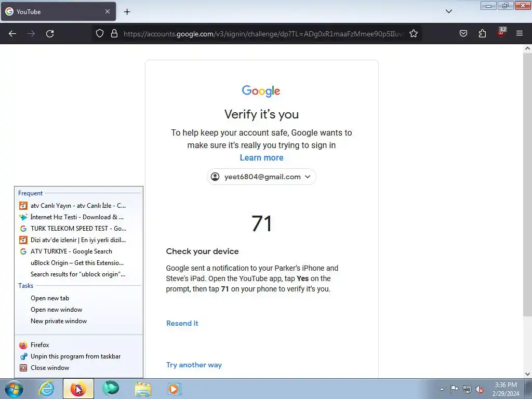Open TURK TELEKOM SPEED TEST entry
Viewport: 532px width, 399px height.
tap(79, 229)
